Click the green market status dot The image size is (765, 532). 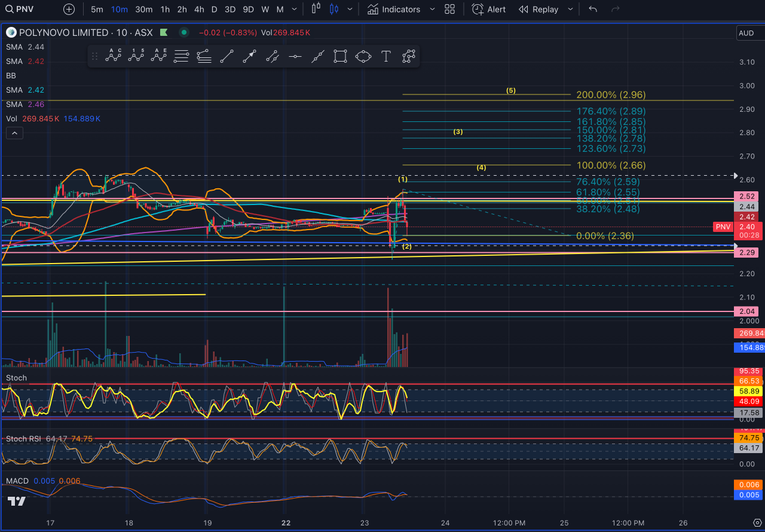pos(184,32)
